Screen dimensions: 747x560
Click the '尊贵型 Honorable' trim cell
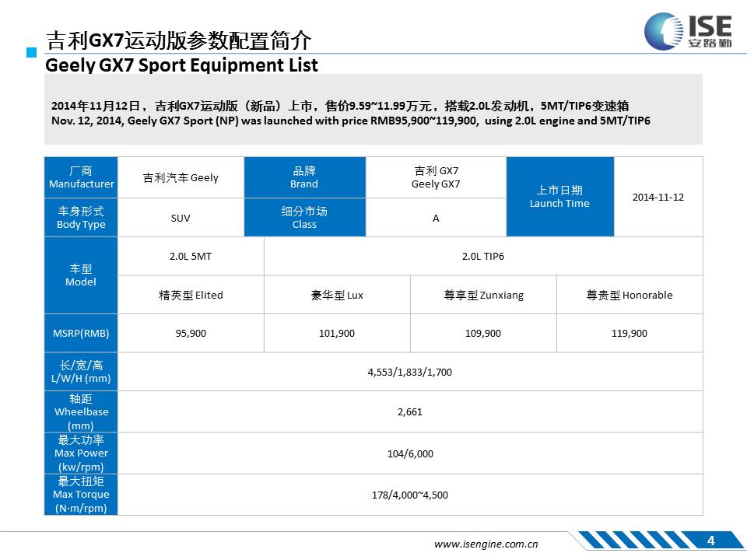point(630,295)
